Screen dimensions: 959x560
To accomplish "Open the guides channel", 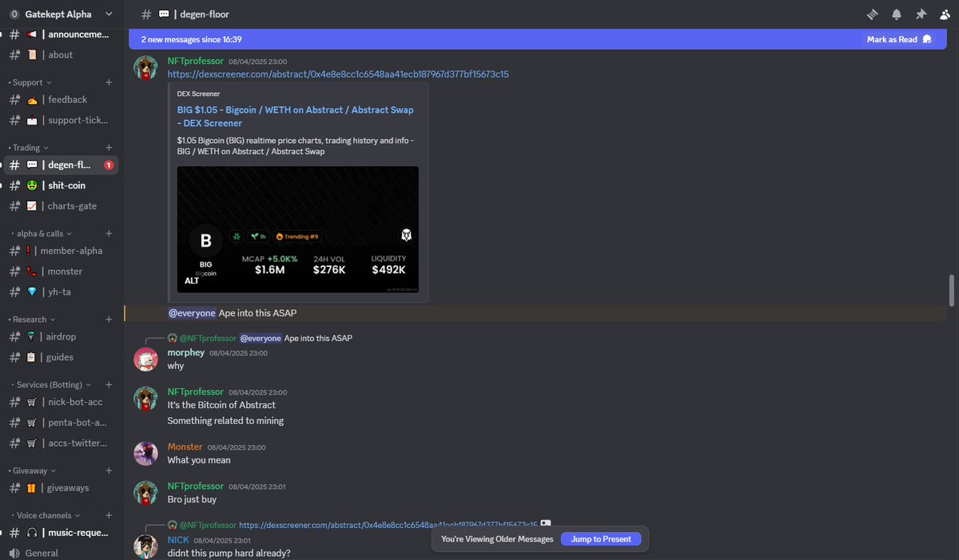I will coord(62,358).
